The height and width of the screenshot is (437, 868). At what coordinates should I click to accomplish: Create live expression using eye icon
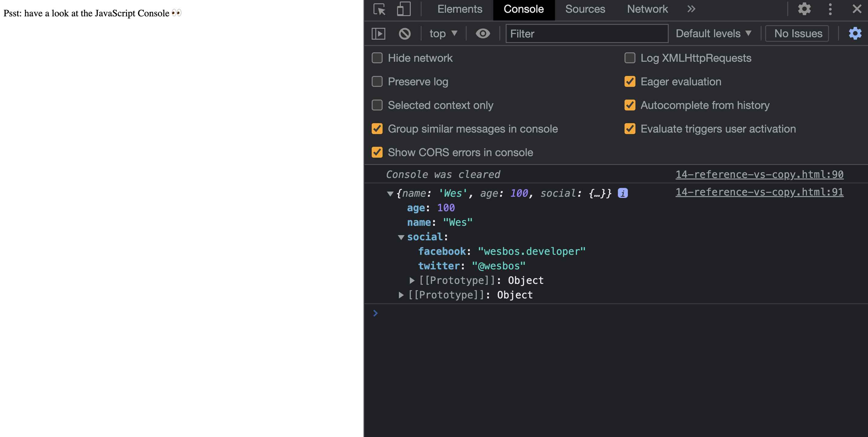[x=482, y=34]
